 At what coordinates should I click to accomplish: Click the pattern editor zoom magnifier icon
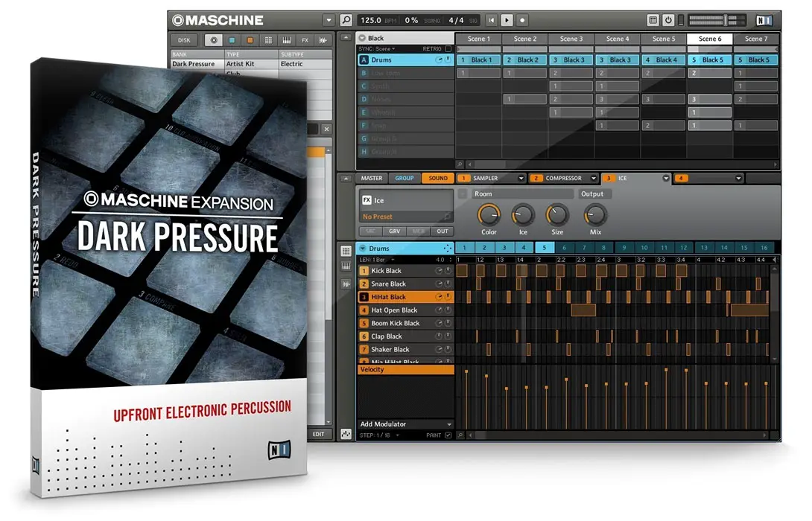(460, 435)
